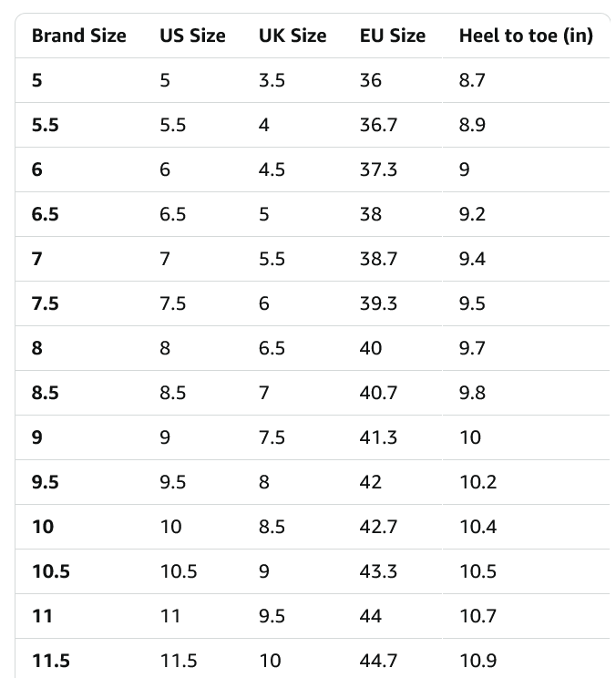Select the 9.5 heel to toe measurement

(x=472, y=303)
